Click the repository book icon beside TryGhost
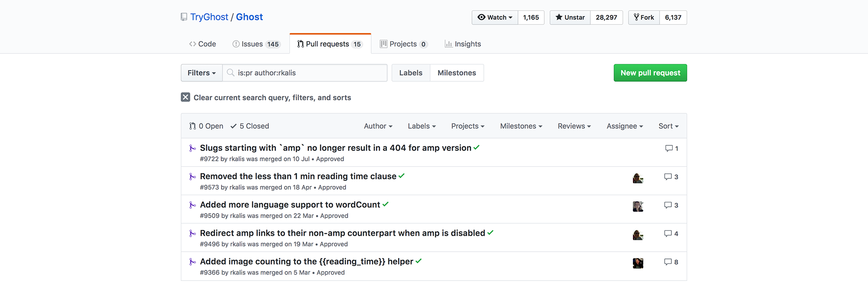This screenshot has width=868, height=285. 184,17
